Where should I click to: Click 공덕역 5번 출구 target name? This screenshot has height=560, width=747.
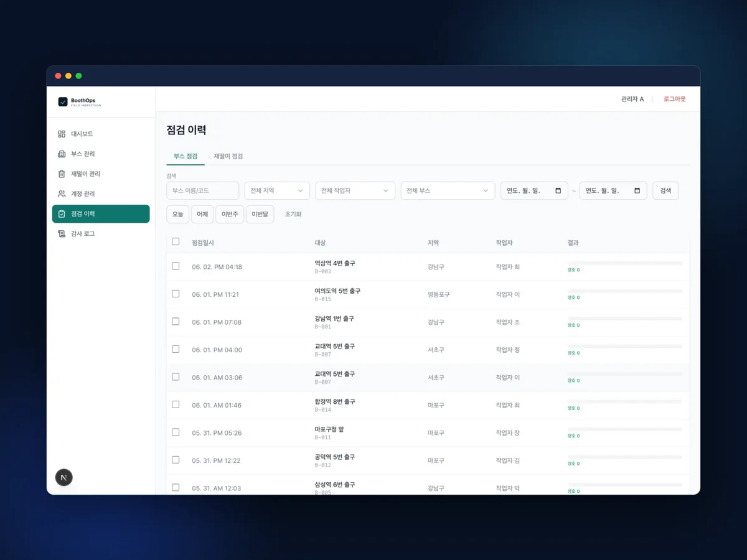pos(335,457)
